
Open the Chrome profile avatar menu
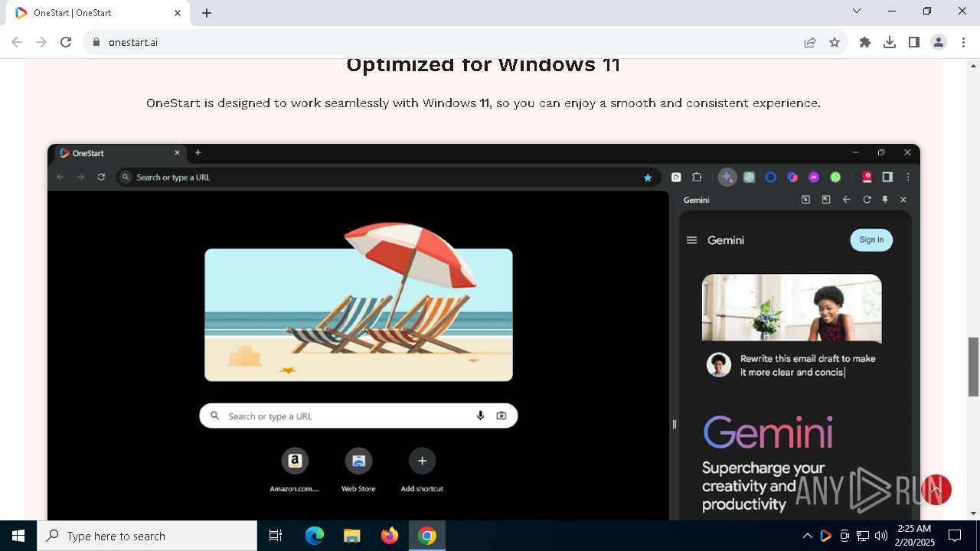pyautogui.click(x=939, y=42)
